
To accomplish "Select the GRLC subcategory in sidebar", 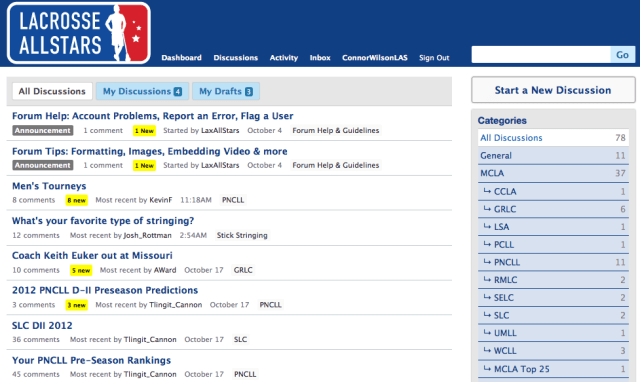I will [x=553, y=209].
